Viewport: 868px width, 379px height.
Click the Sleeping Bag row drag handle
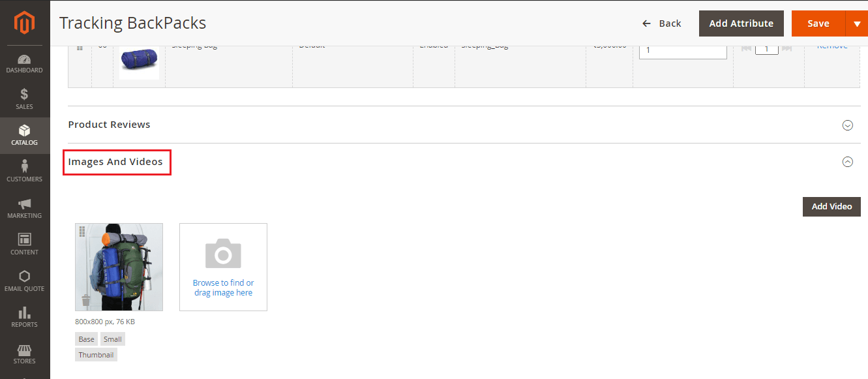pyautogui.click(x=80, y=48)
